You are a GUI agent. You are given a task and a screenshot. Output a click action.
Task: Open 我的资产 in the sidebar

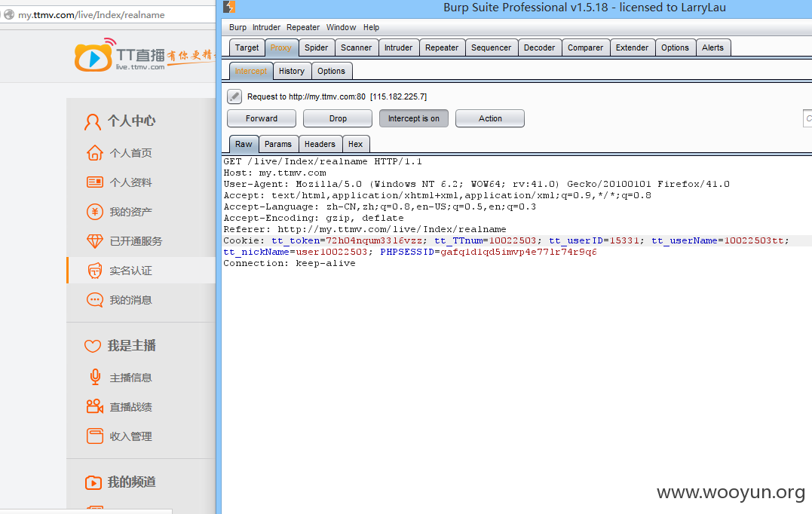130,213
